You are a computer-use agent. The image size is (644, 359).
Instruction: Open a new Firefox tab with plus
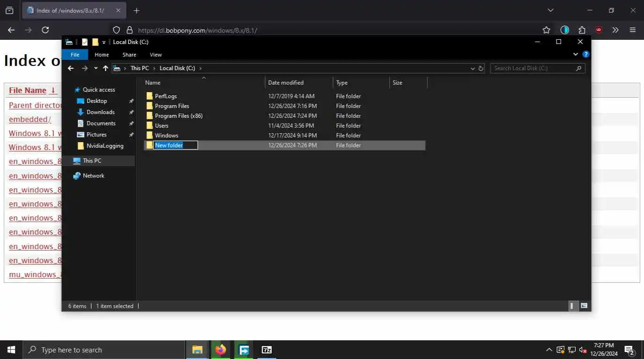click(x=136, y=10)
